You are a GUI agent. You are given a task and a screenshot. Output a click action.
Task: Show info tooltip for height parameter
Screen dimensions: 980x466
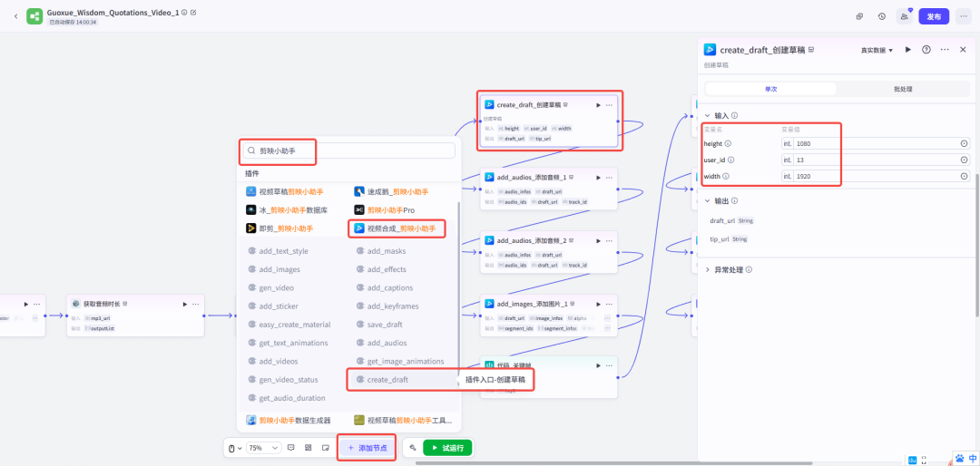[x=728, y=143]
